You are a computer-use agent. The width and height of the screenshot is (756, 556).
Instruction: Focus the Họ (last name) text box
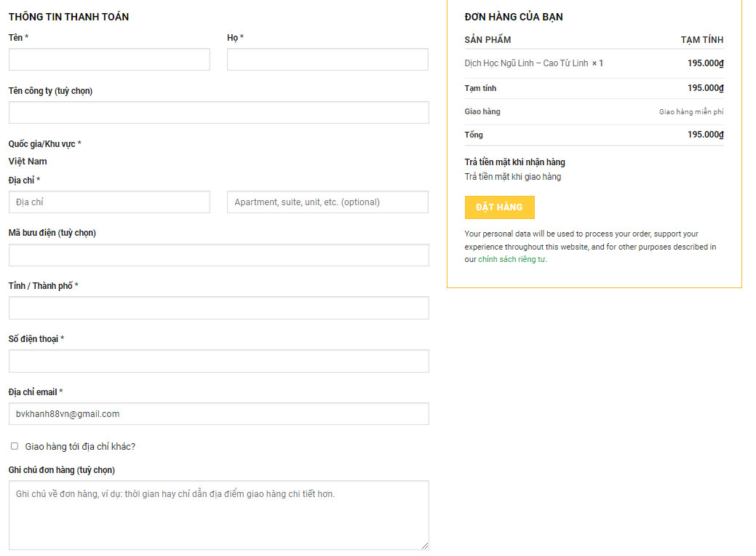point(327,60)
